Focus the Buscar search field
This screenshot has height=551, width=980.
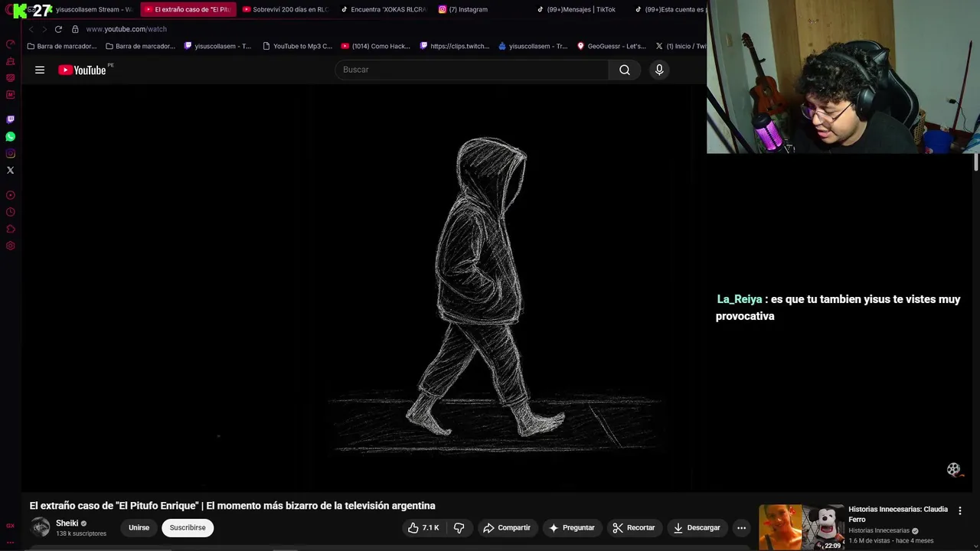click(x=472, y=70)
